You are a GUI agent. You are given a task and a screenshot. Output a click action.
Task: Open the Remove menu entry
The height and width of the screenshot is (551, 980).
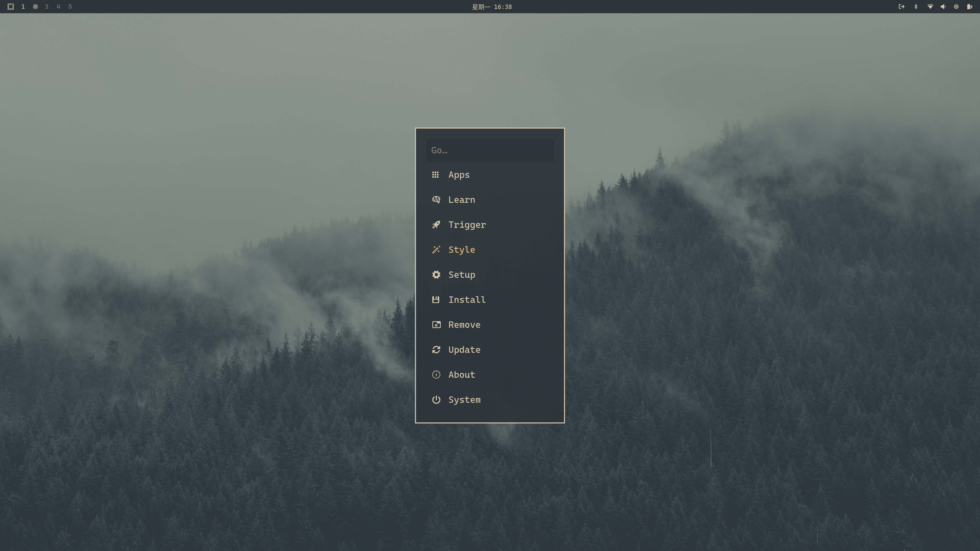pos(490,325)
